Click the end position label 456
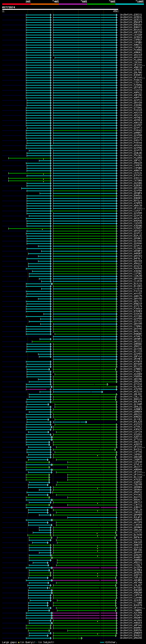 tap(115, 11)
